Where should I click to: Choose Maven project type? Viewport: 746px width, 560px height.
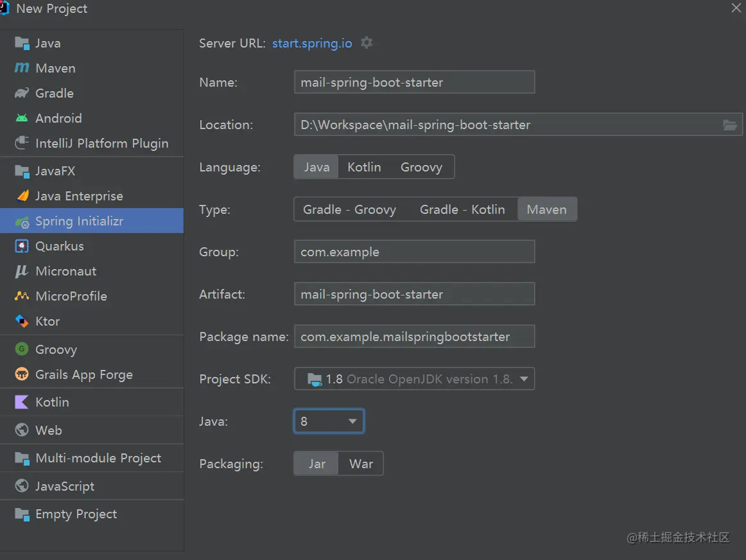(547, 209)
